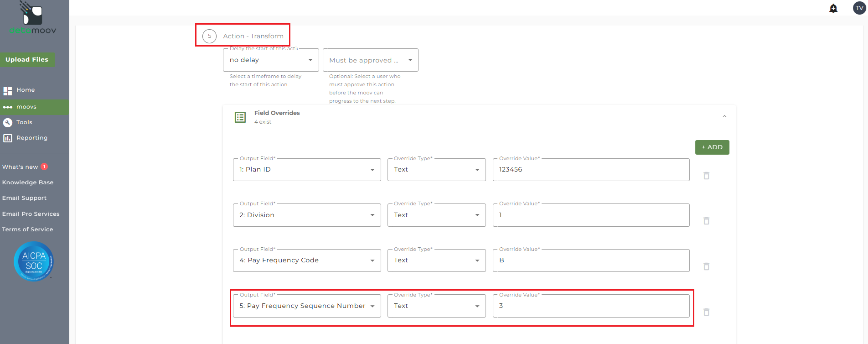Viewport: 868px width, 344px height.
Task: Click the Override Value field containing 123456
Action: [591, 170]
